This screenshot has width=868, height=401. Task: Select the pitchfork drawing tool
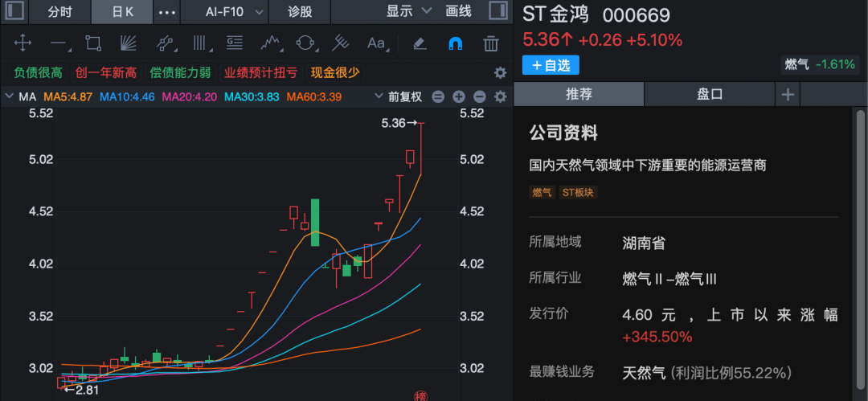[x=341, y=43]
